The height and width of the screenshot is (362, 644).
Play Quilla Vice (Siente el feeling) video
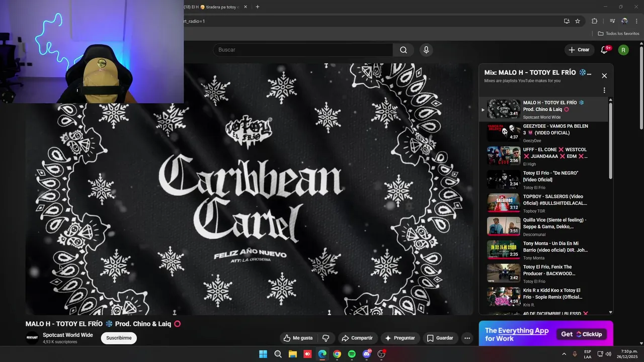click(x=543, y=227)
